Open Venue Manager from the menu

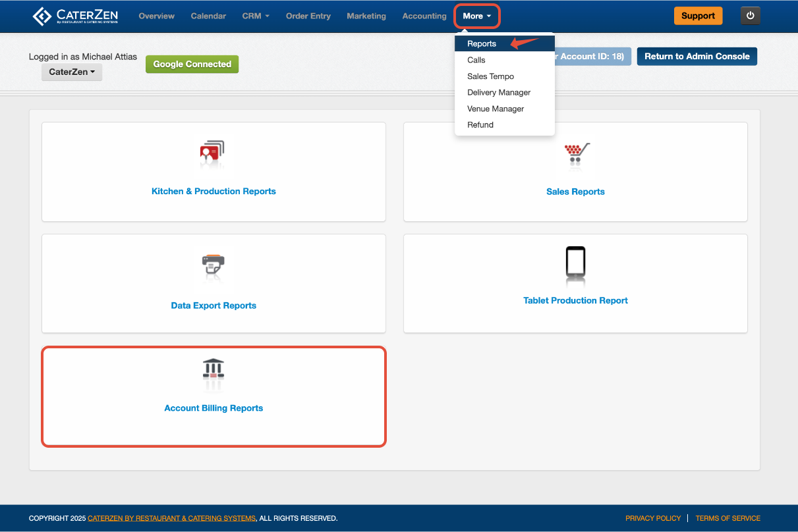(x=505, y=109)
